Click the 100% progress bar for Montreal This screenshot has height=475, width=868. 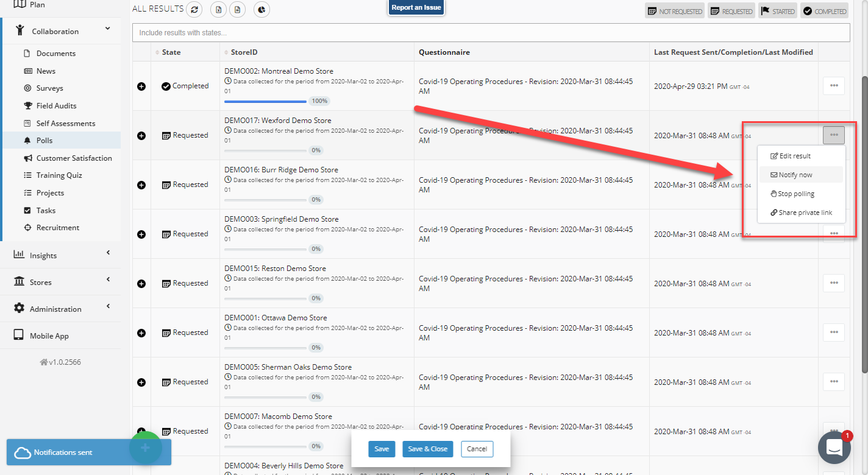266,101
